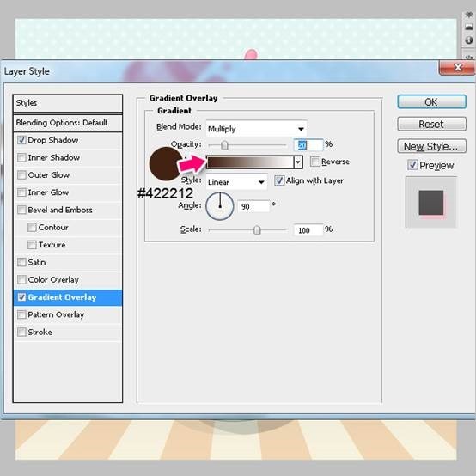The height and width of the screenshot is (476, 476).
Task: Toggle the Reverse gradient checkbox
Action: tap(314, 162)
